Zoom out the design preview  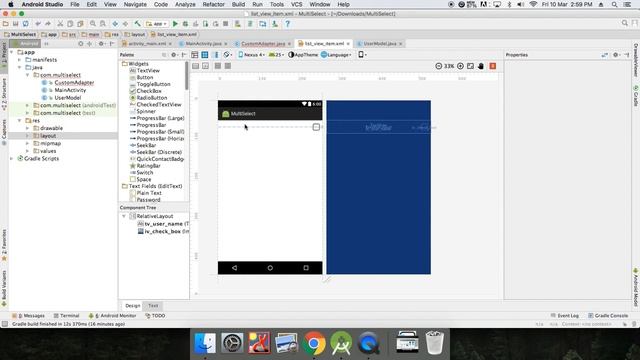438,66
